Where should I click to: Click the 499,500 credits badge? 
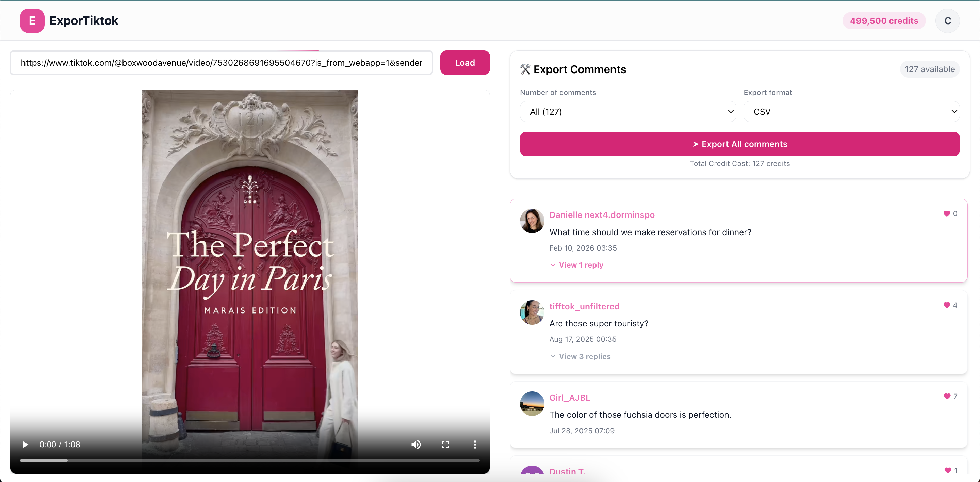pos(883,20)
